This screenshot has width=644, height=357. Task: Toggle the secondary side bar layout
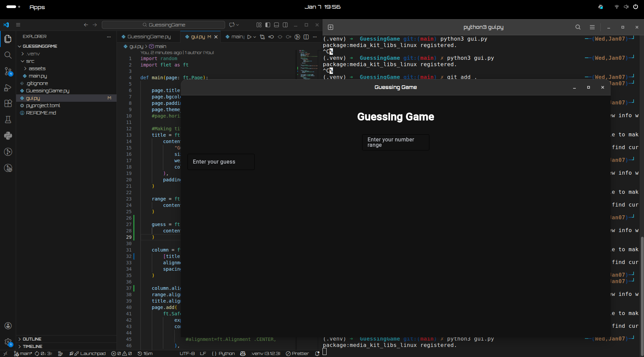(285, 25)
